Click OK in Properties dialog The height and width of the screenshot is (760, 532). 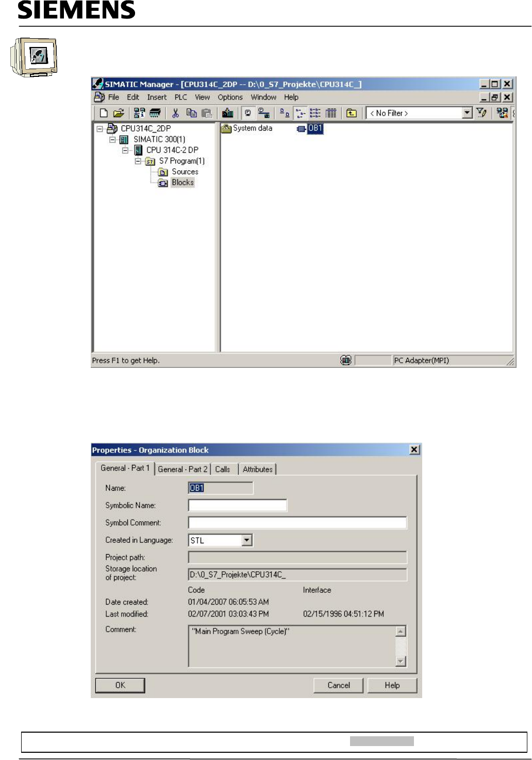(x=120, y=685)
